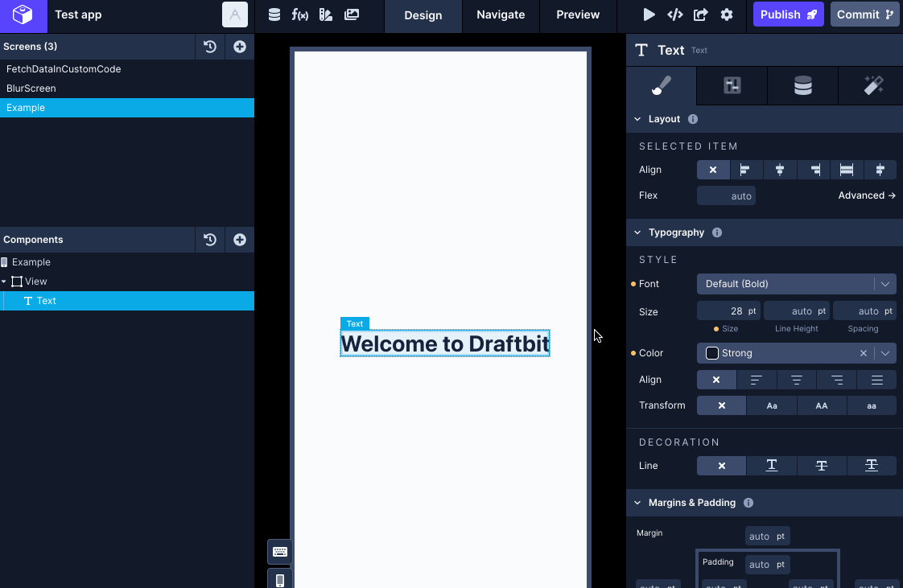Viewport: 903px width, 588px height.
Task: Open the image assets icon
Action: point(352,15)
